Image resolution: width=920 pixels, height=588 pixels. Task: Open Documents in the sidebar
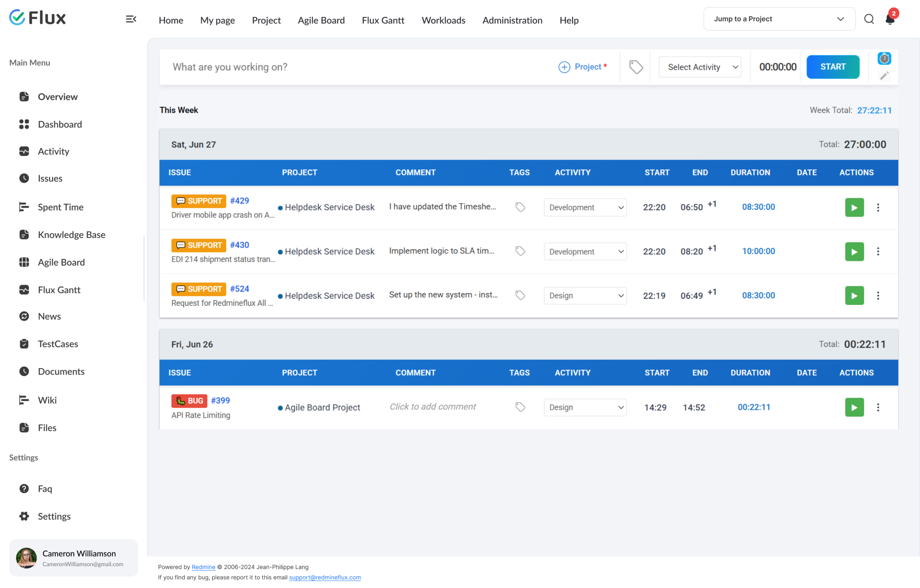61,371
